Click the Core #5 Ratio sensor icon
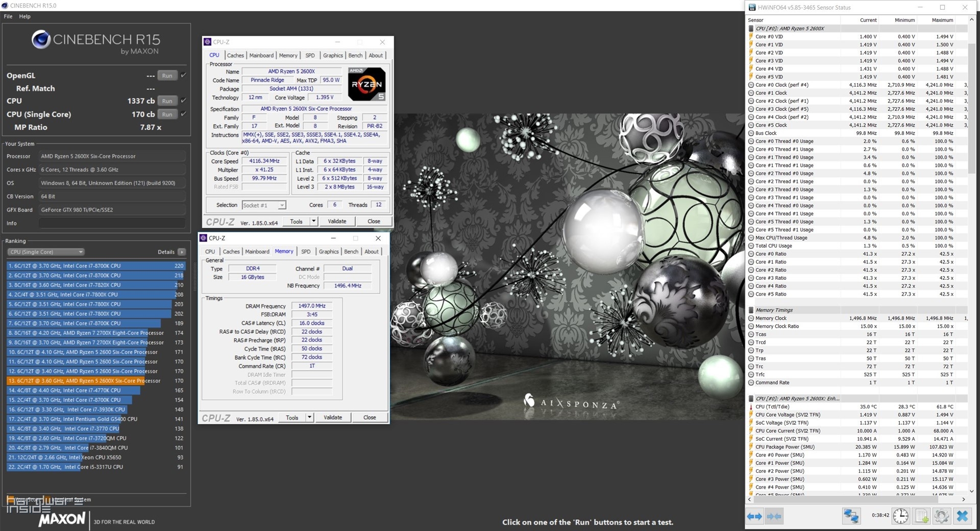This screenshot has width=980, height=531. coord(751,294)
